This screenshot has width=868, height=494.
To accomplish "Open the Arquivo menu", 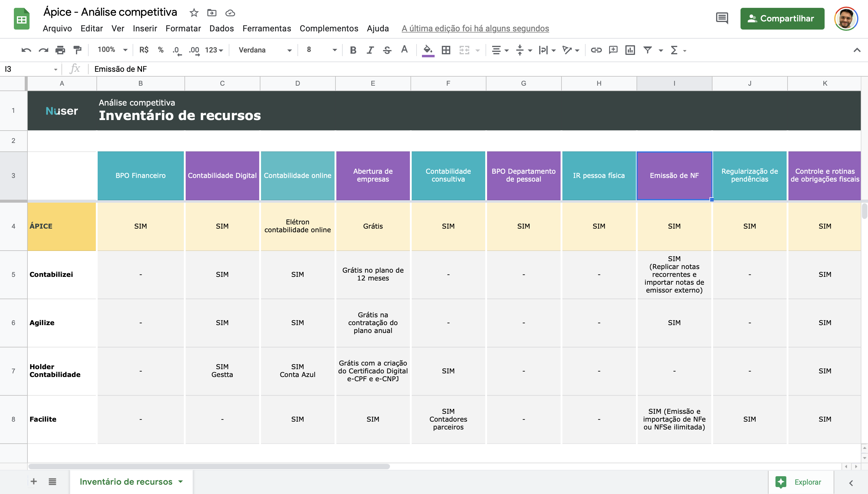I will (x=58, y=28).
